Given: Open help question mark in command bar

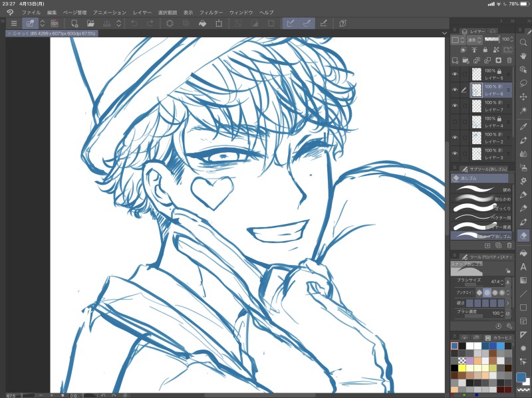Looking at the screenshot, I should click(342, 23).
